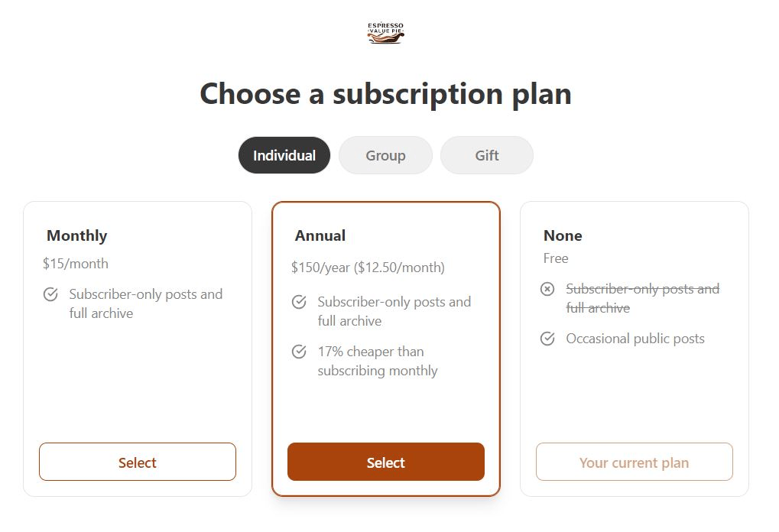Click the $150/year price text
This screenshot has height=532, width=779.
pyautogui.click(x=368, y=268)
